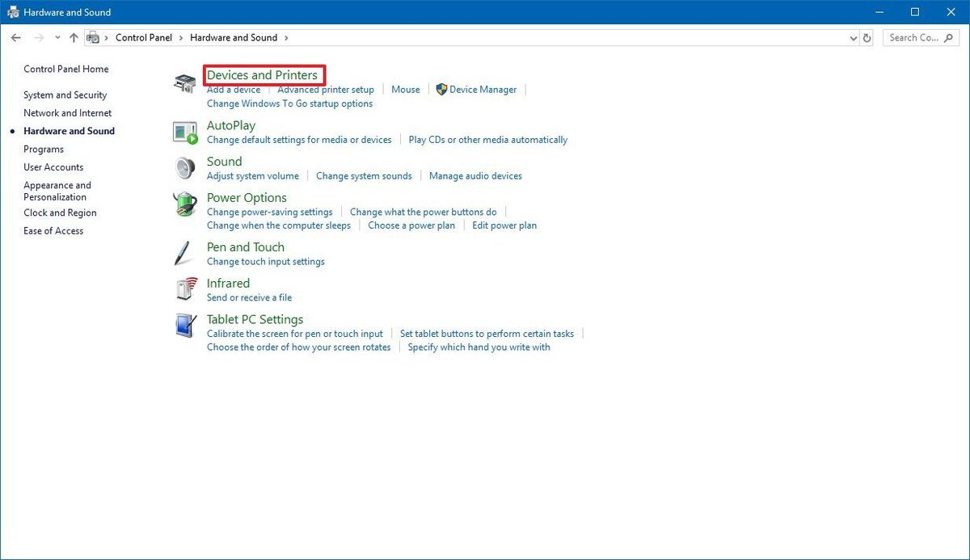The height and width of the screenshot is (560, 970).
Task: Click the Infrared icon
Action: click(x=184, y=288)
